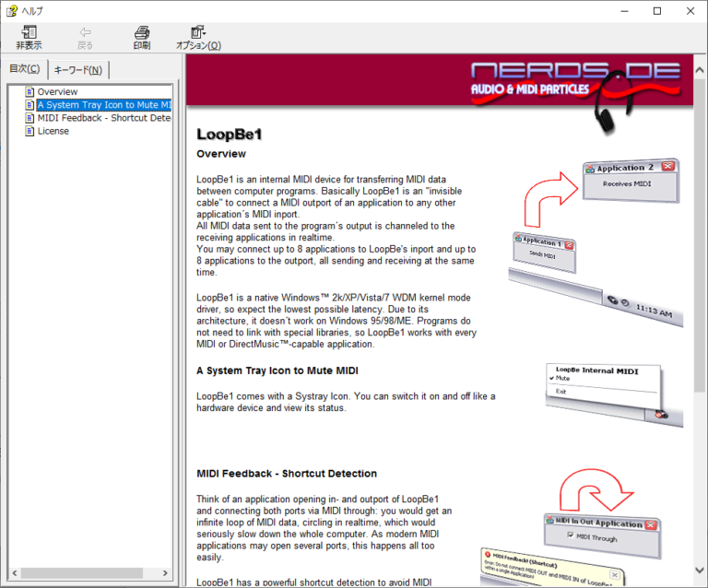Open MIDI Feedback - Shortcut Detection topic
Viewport: 708px width, 588px height.
(x=103, y=118)
